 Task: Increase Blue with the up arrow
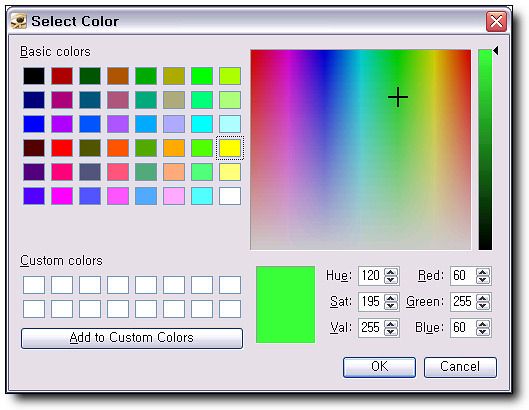[x=483, y=324]
